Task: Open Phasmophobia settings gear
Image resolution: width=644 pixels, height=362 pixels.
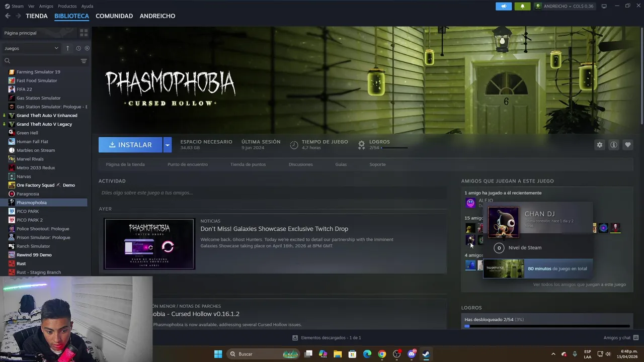Action: (599, 145)
